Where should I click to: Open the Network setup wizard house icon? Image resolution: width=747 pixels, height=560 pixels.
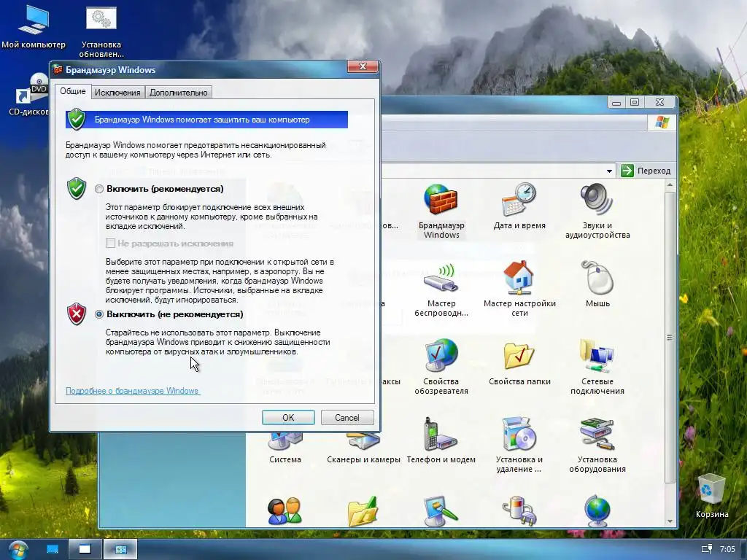pyautogui.click(x=519, y=289)
